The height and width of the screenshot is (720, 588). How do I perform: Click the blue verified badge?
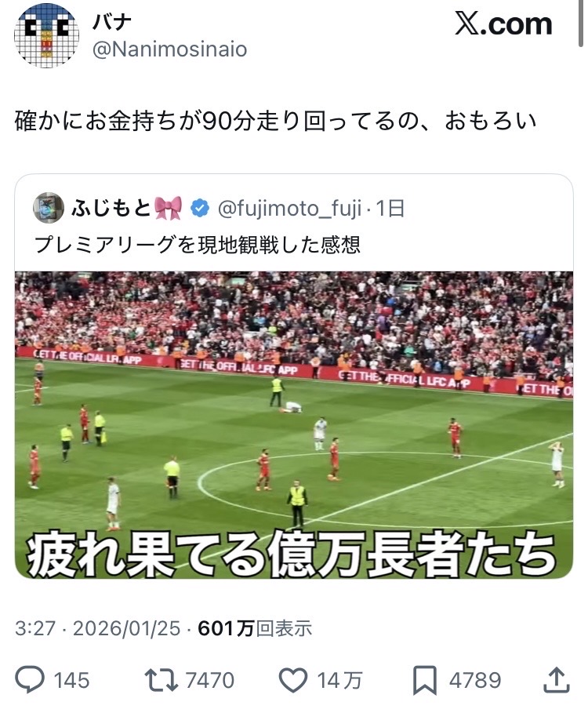coord(200,209)
